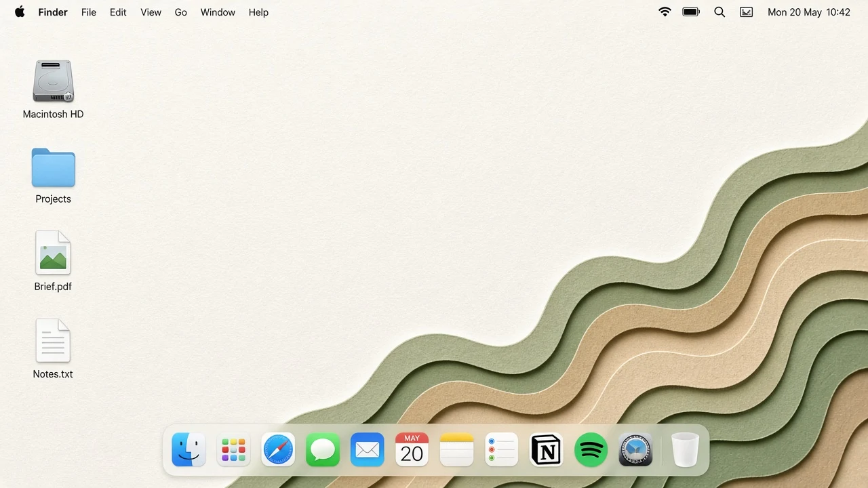
Task: Check the battery status icon
Action: 691,12
